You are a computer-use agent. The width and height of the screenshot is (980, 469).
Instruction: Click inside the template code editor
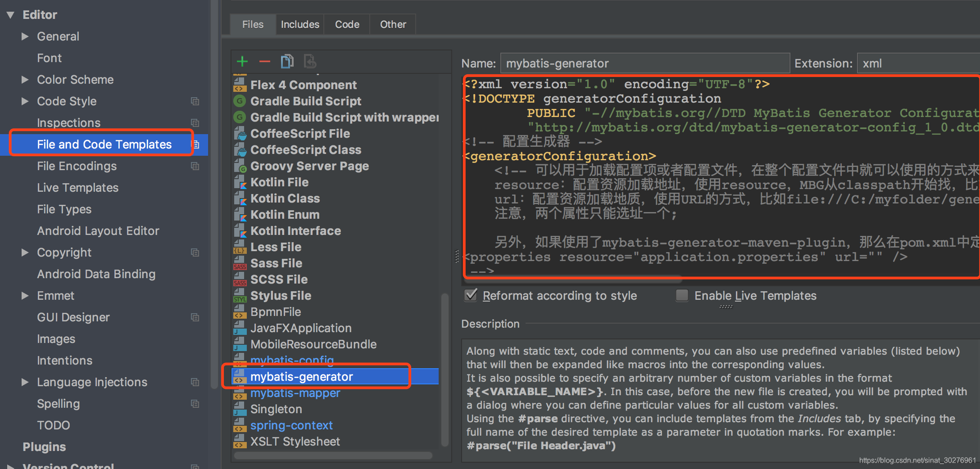click(x=721, y=176)
